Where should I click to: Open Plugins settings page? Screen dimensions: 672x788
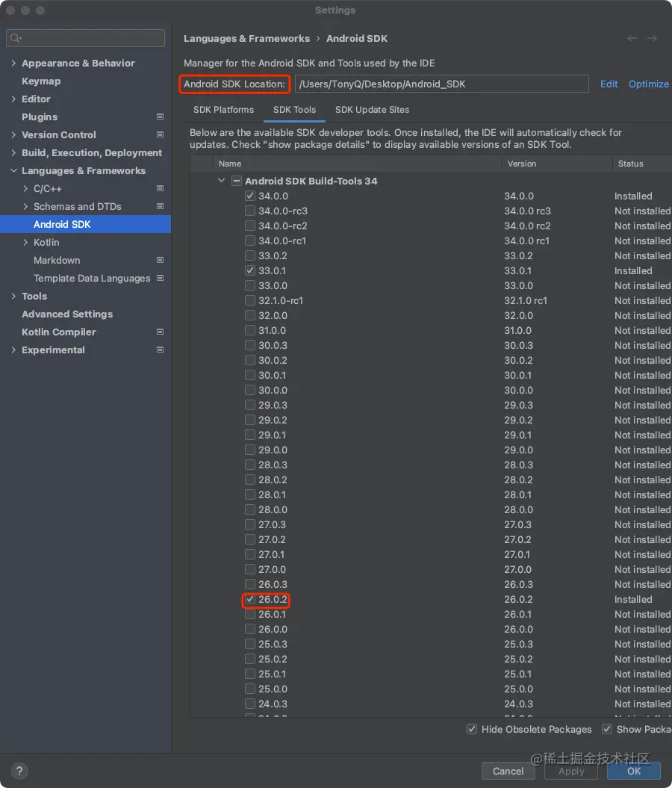(40, 117)
